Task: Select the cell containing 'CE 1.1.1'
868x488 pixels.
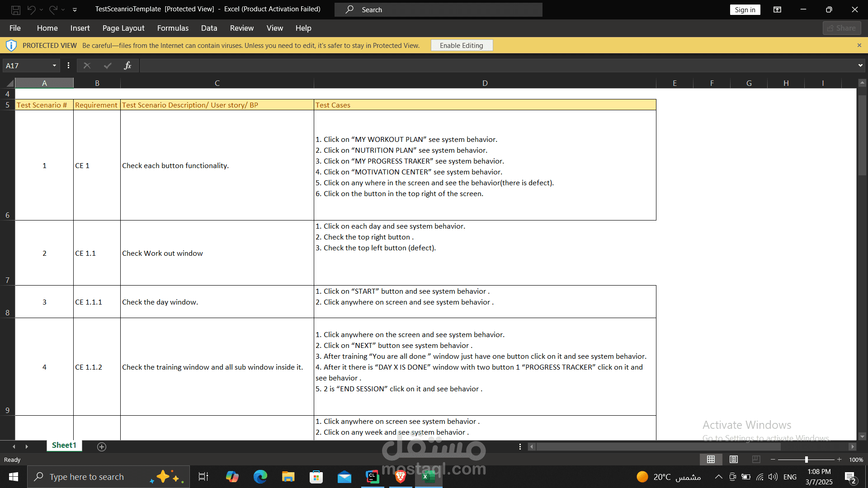Action: point(97,302)
